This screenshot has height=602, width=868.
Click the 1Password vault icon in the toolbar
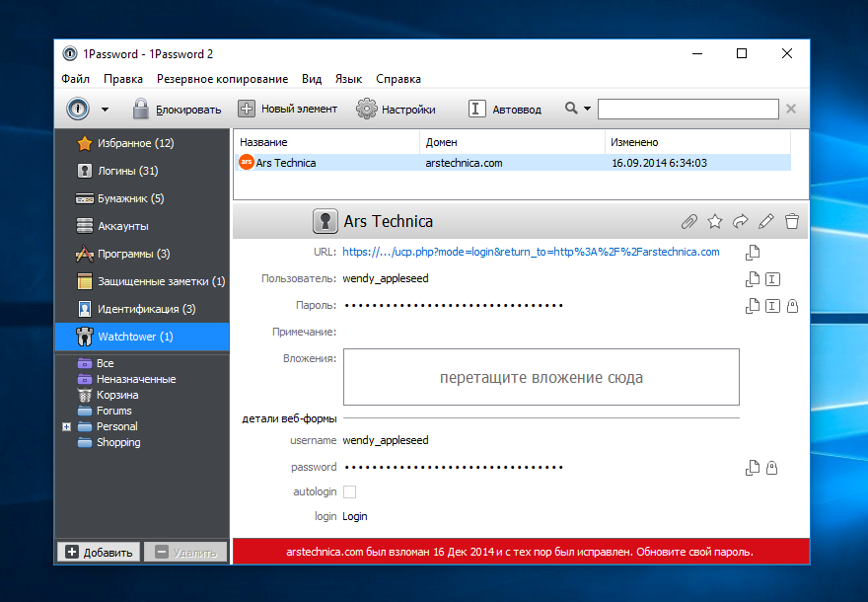[x=78, y=109]
